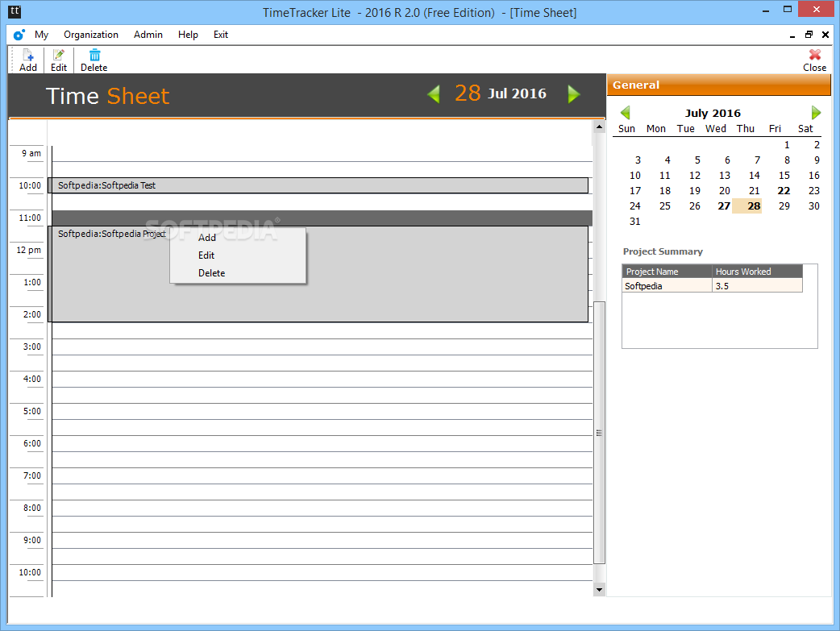Click the Project Name column header
Image resolution: width=840 pixels, height=631 pixels.
pyautogui.click(x=667, y=272)
